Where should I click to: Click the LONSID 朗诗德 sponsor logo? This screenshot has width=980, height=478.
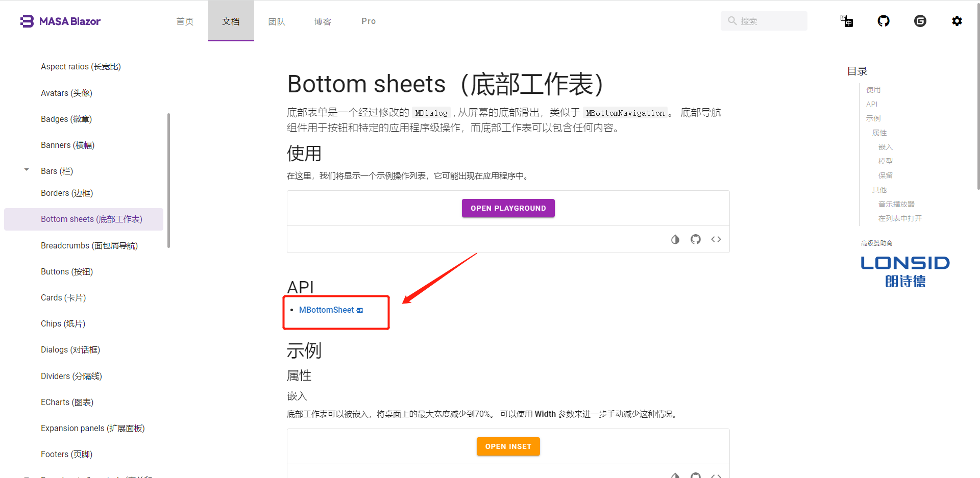tap(905, 272)
